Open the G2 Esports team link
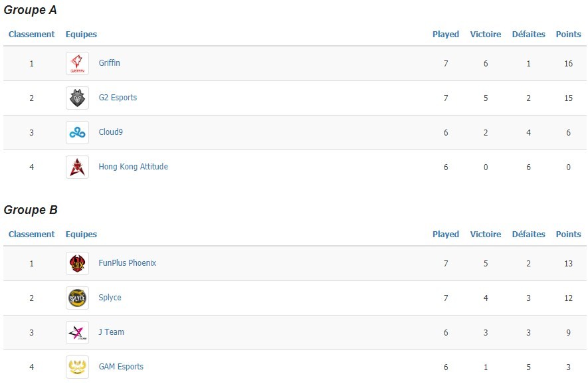The image size is (588, 392). 118,98
